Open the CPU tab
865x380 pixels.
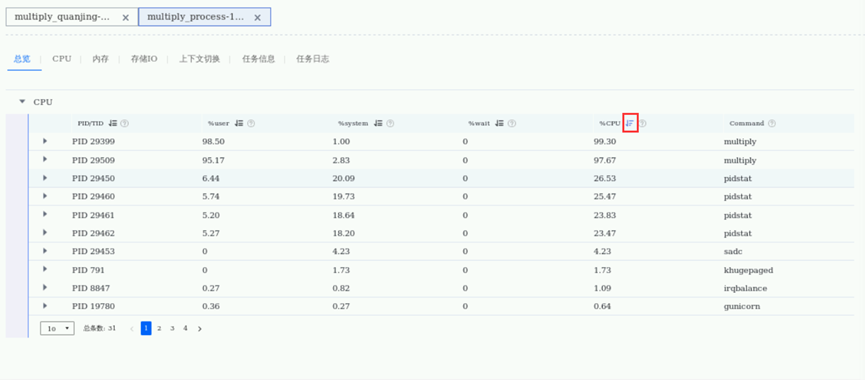pos(62,59)
